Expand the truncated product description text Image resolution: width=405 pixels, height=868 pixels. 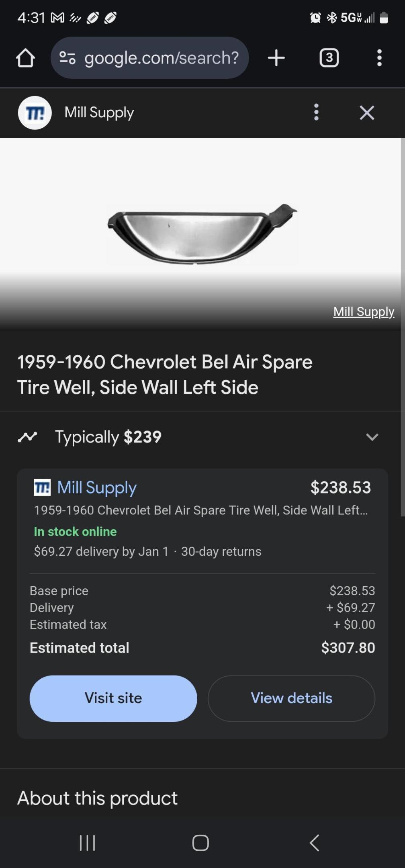tap(201, 510)
